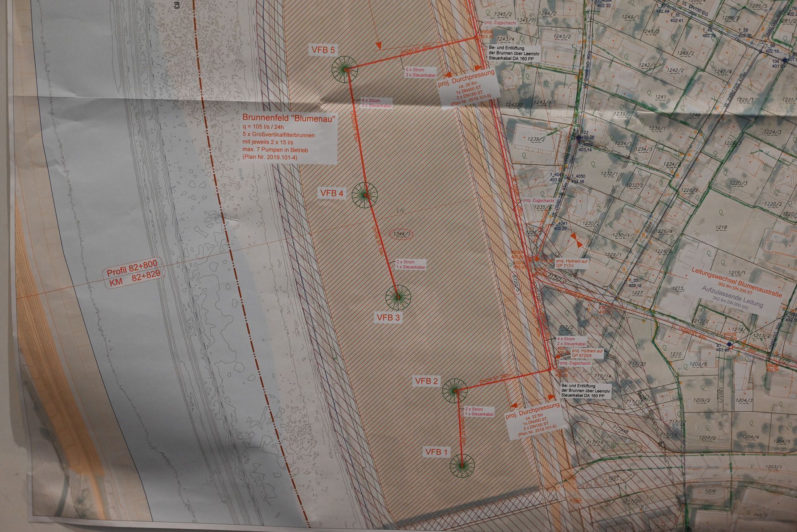The height and width of the screenshot is (532, 797).
Task: Click the 6 x Strom 3 x Steuerkabel label
Action: point(421,72)
